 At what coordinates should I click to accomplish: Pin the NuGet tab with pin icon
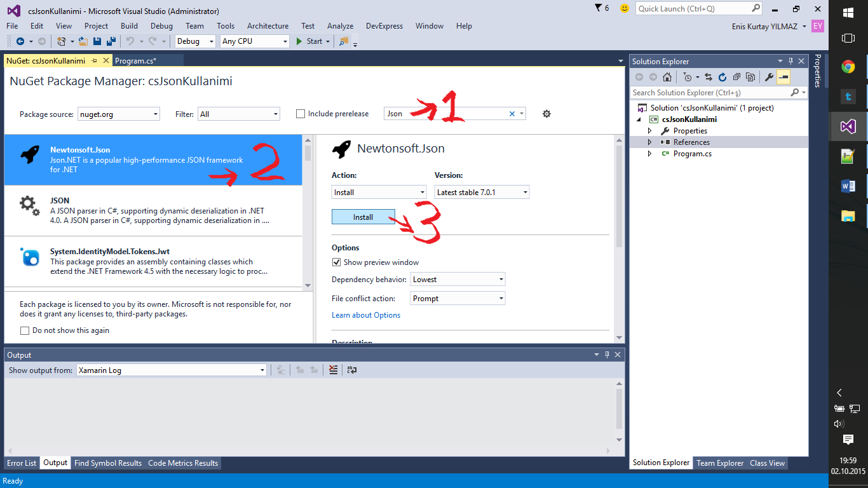93,60
